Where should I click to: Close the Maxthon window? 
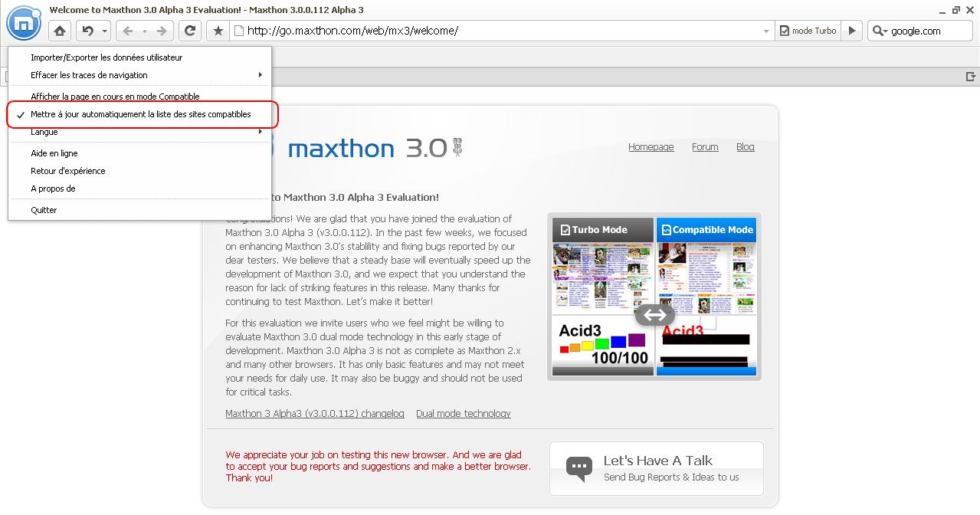(x=970, y=10)
